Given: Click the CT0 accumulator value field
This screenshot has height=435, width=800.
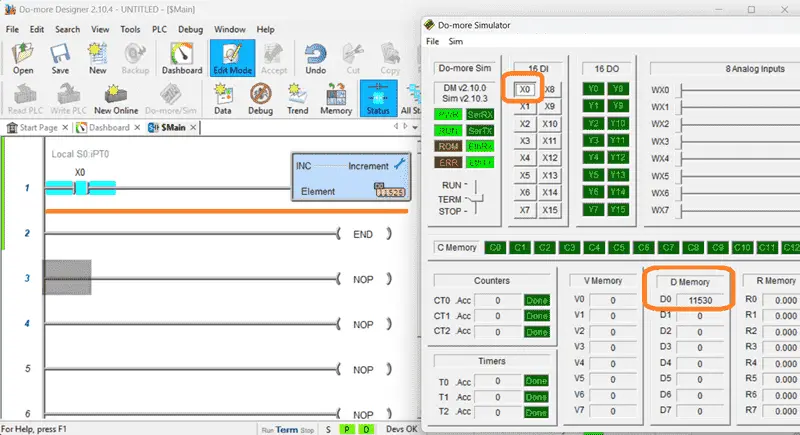Looking at the screenshot, I should click(497, 300).
